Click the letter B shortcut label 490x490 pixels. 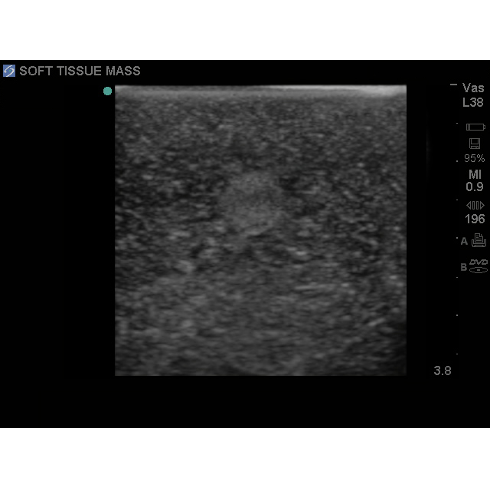click(x=464, y=267)
